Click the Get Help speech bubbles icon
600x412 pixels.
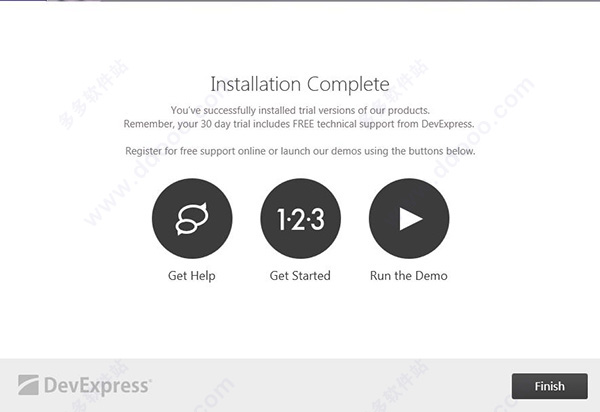tap(192, 218)
